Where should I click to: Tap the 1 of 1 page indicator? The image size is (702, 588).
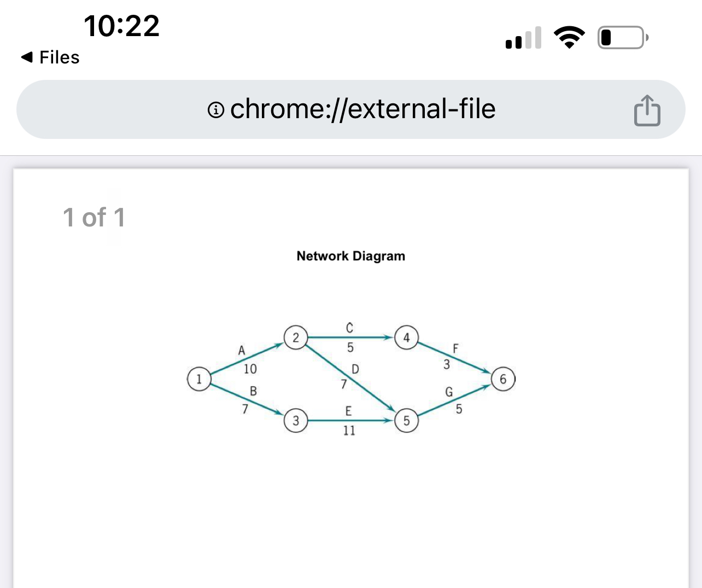coord(94,218)
